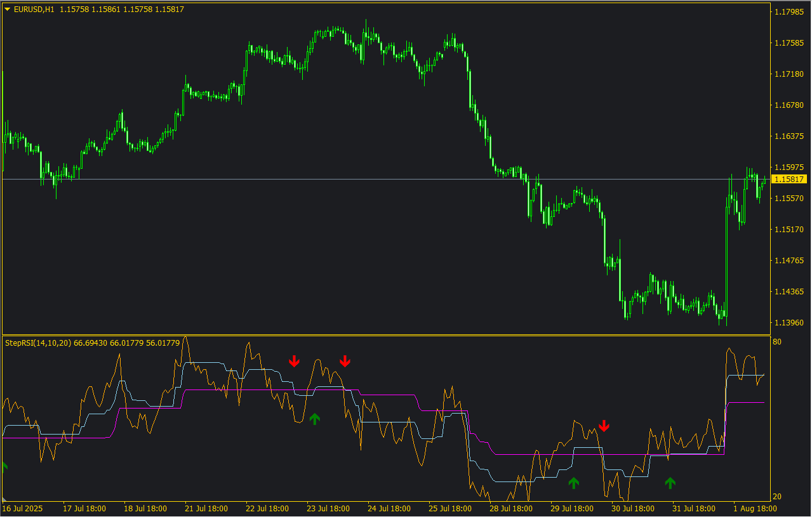
Task: Open the chart menu triangle beside EURUSD,H1
Action: click(x=8, y=10)
